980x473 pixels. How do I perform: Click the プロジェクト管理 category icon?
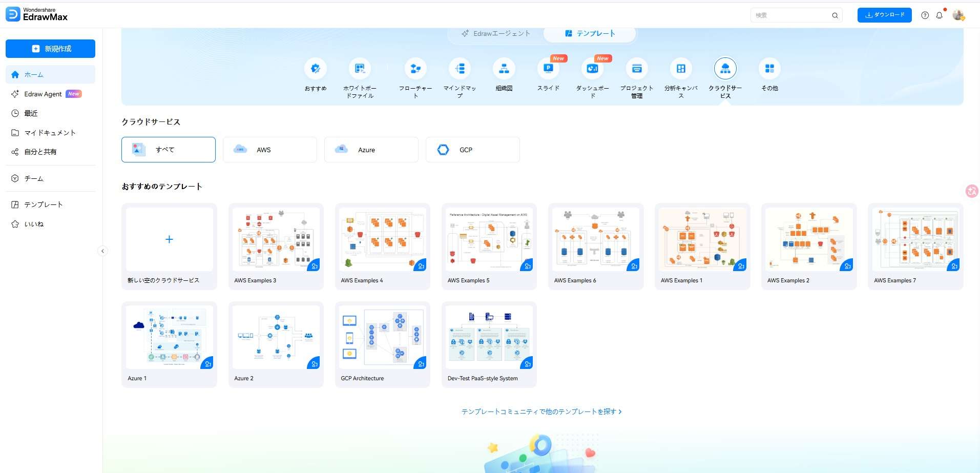coord(637,68)
